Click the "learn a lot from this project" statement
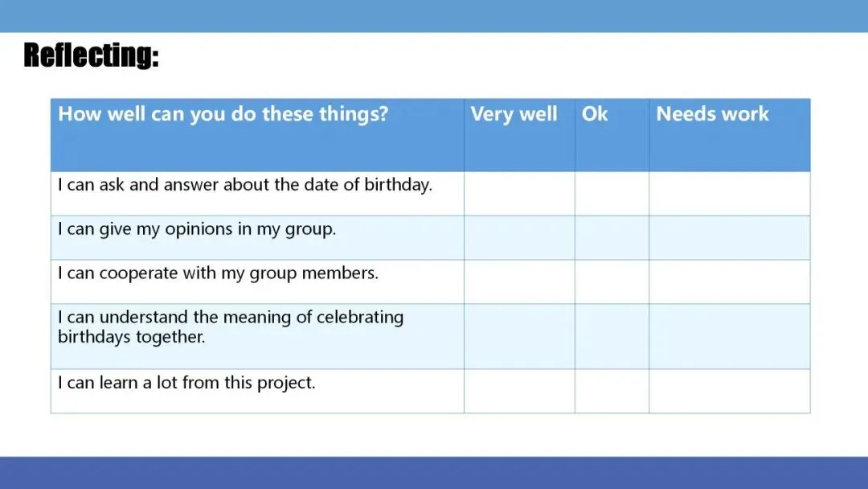Screen dimensions: 868x489 point(186,383)
